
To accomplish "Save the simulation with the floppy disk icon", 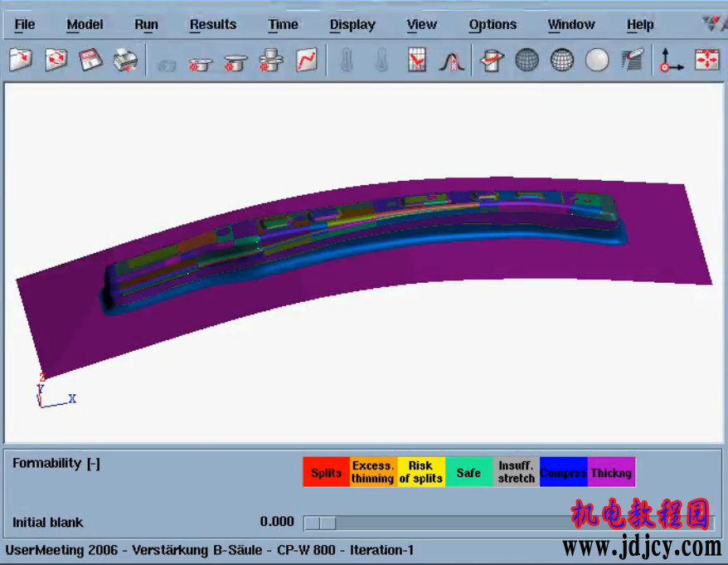I will pyautogui.click(x=90, y=60).
